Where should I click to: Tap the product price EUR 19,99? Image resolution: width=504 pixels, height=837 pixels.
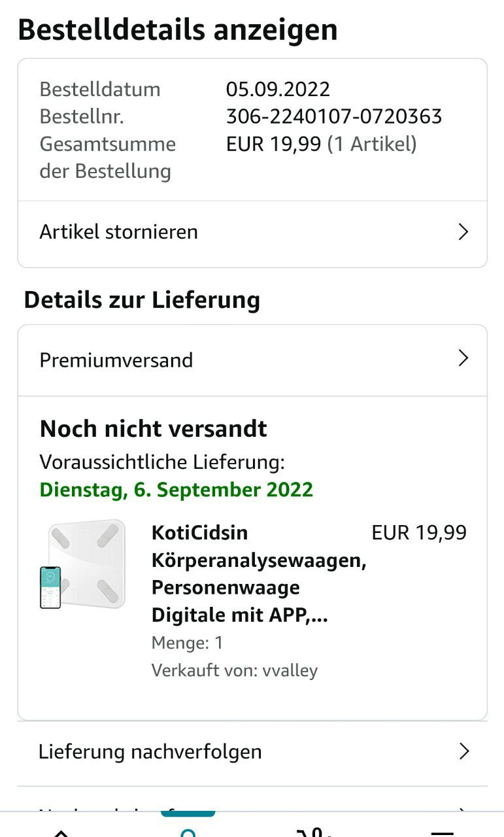click(x=419, y=533)
